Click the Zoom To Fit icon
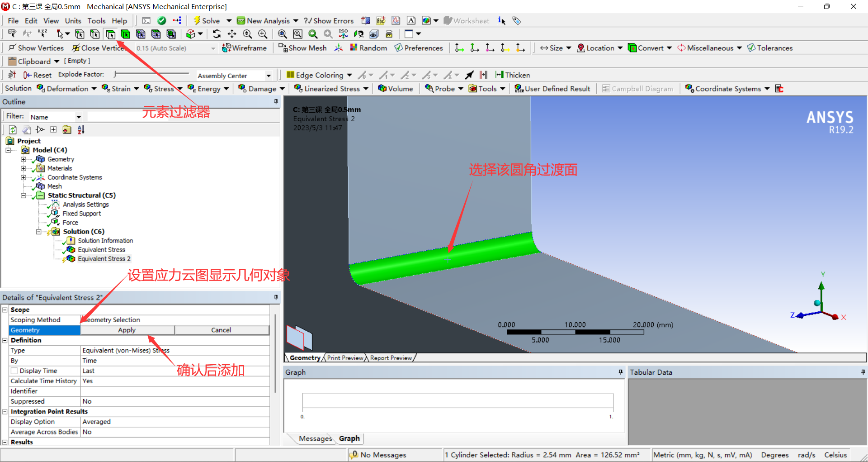The image size is (868, 462). (282, 34)
